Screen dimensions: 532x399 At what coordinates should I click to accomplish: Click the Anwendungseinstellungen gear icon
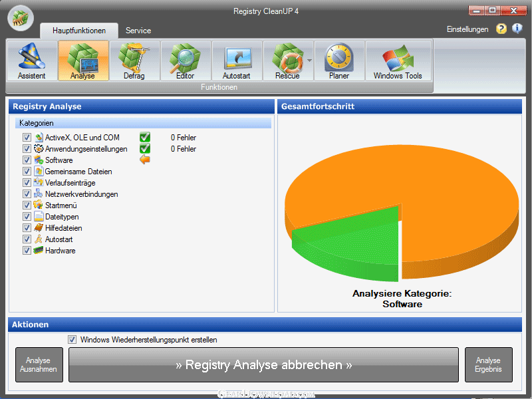39,148
